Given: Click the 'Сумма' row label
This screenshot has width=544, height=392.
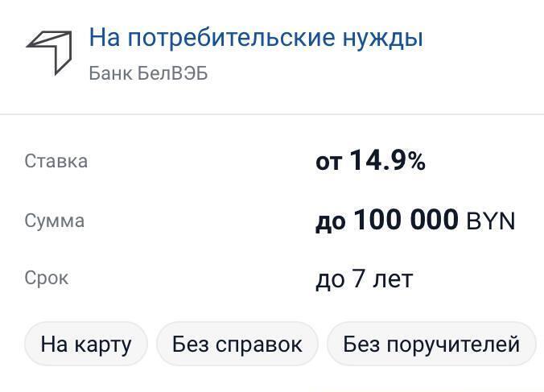Looking at the screenshot, I should click(x=55, y=221).
